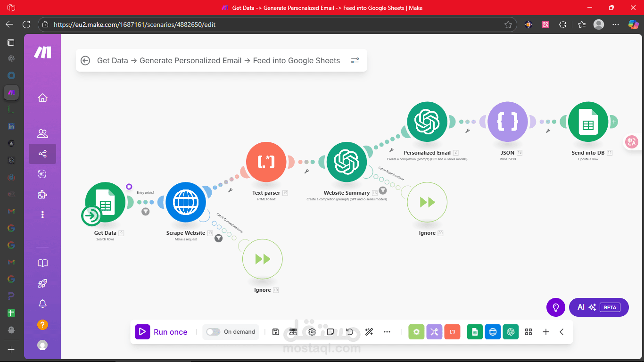Open the AI BETA assistant button
644x362 pixels.
pos(599,307)
